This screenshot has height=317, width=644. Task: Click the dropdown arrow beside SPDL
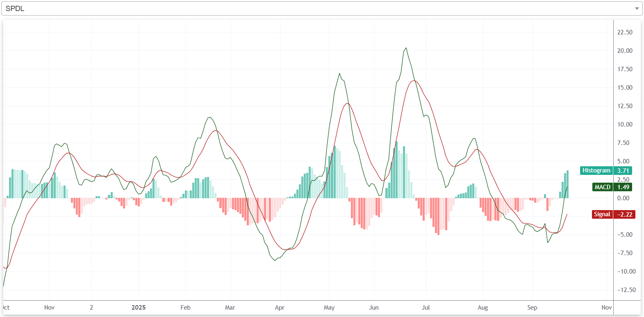(x=637, y=9)
